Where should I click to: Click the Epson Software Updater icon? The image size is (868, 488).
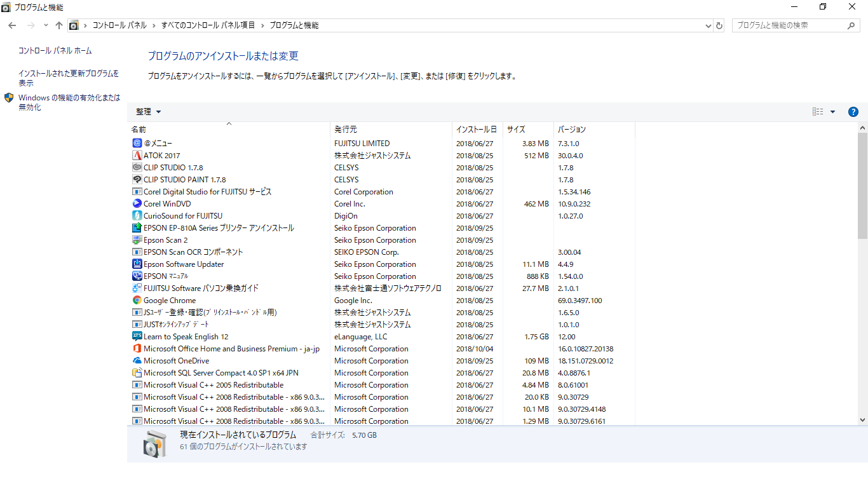pos(137,264)
